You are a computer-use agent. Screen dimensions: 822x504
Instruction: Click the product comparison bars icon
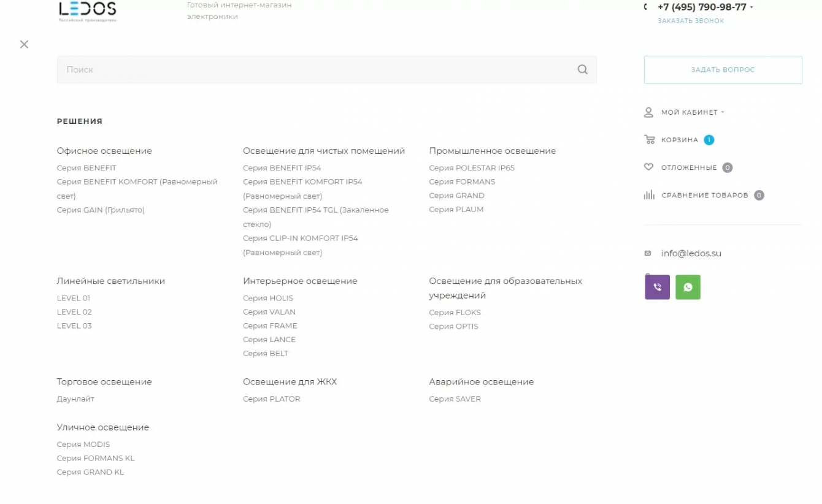pos(649,196)
